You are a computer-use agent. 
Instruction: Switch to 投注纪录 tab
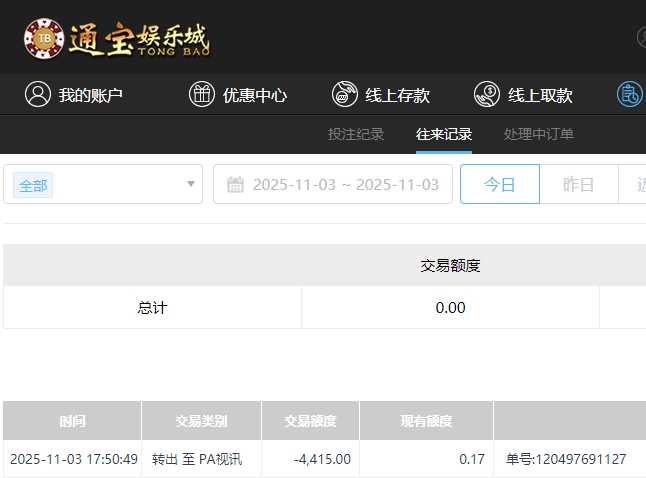point(356,134)
